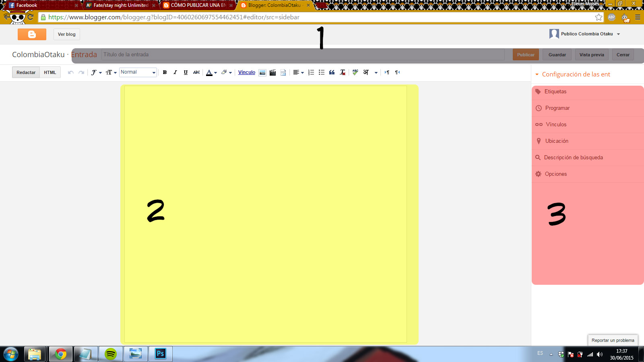Screen dimensions: 644x362
Task: Set left-to-right text direction
Action: pos(387,72)
